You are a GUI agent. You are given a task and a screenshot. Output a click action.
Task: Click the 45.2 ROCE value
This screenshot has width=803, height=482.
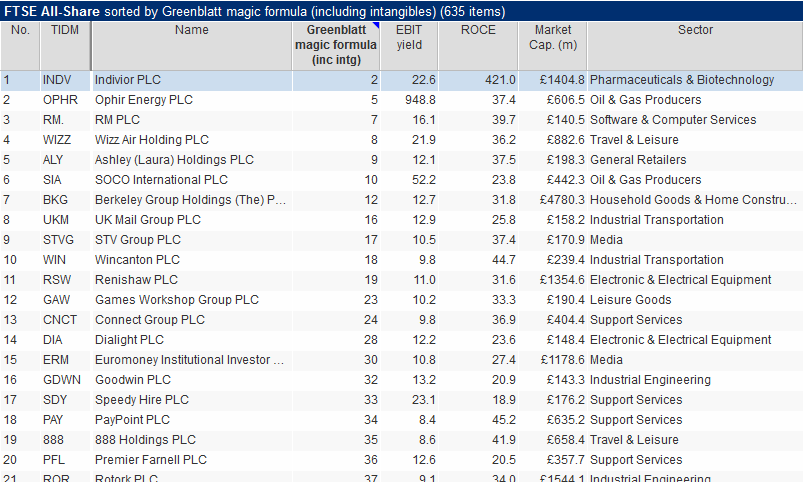click(503, 420)
